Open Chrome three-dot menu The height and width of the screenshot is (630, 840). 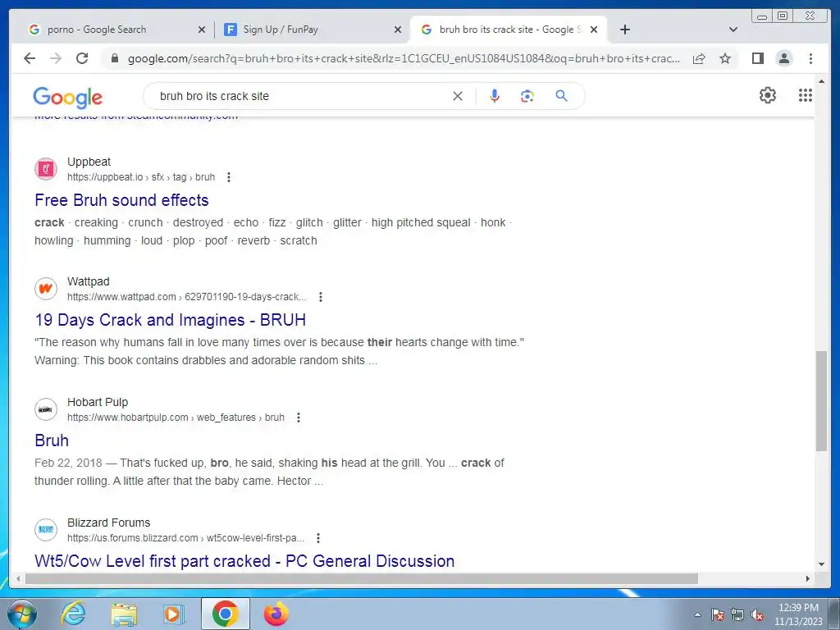(x=810, y=58)
